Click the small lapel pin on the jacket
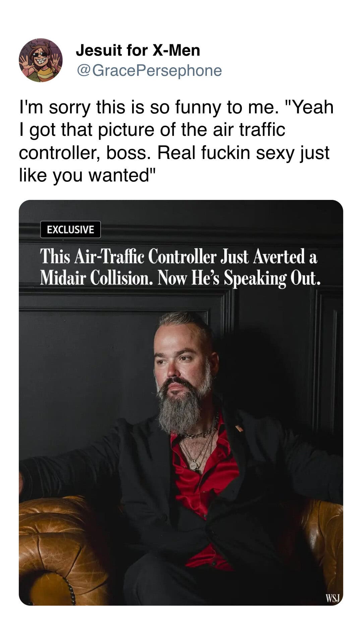This screenshot has height=644, width=362. [x=239, y=428]
